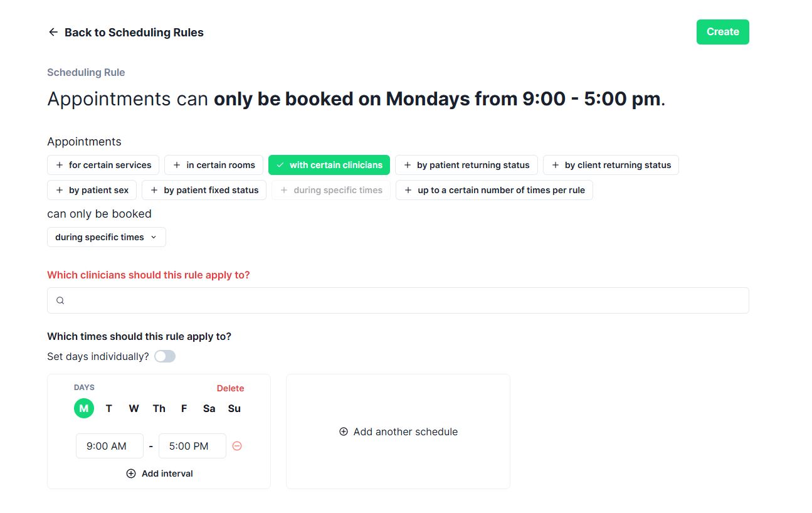Click the clinicians search input field

pos(401,300)
